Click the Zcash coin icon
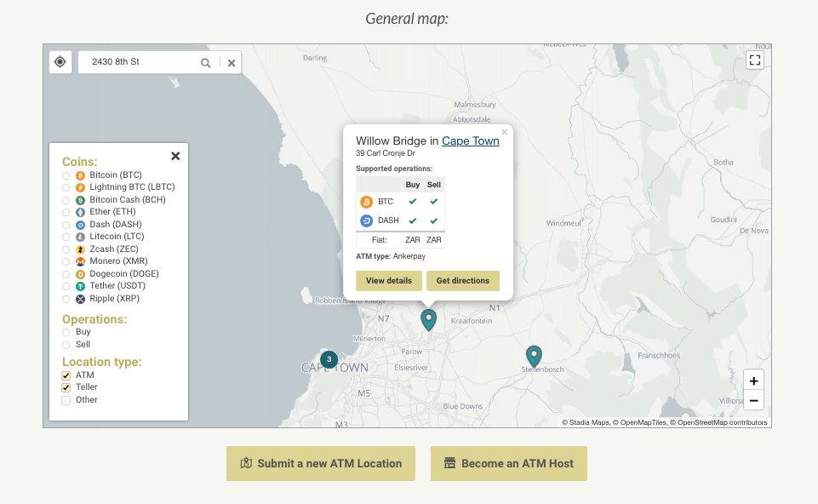The image size is (818, 504). click(80, 250)
